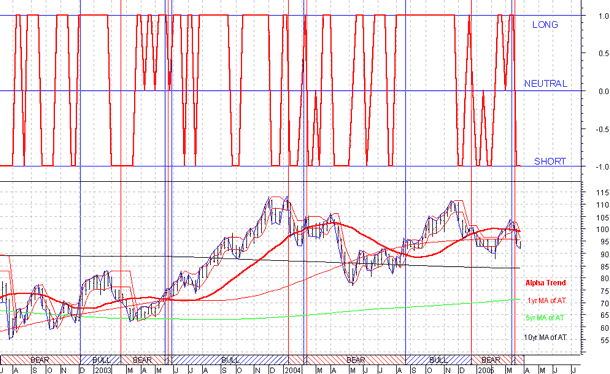This screenshot has height=374, width=610.
Task: Select the 10yr MA of AT legend entry
Action: point(545,337)
